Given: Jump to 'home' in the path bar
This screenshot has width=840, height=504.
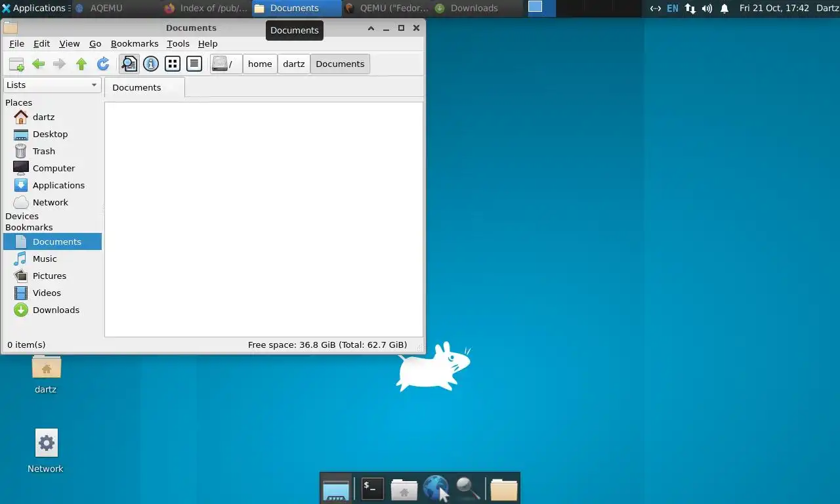Looking at the screenshot, I should click(x=260, y=64).
